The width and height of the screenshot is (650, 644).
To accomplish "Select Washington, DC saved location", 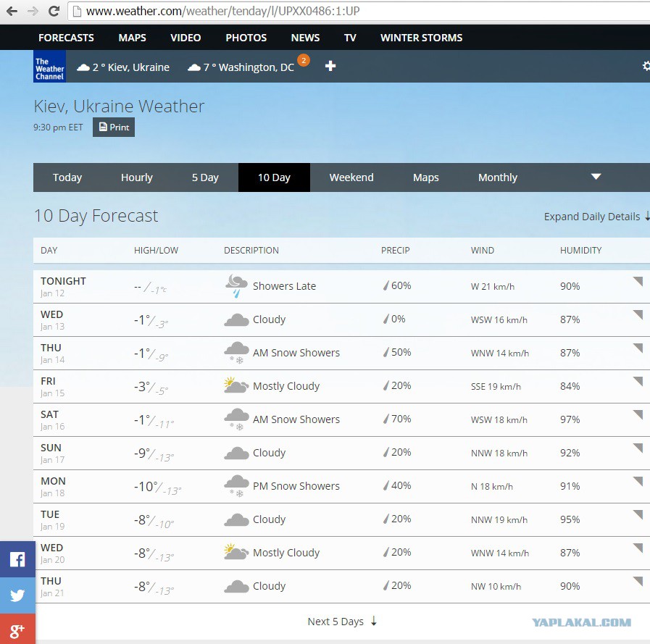I will [x=241, y=67].
